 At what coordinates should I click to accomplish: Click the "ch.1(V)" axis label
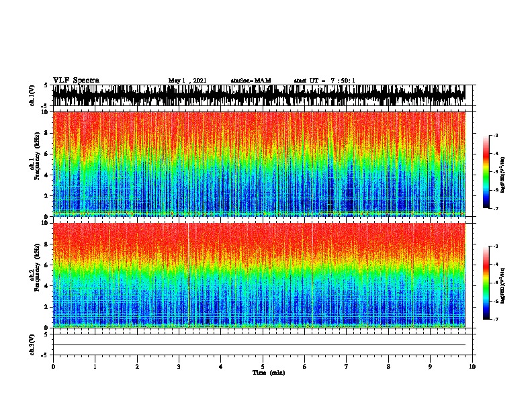(x=32, y=95)
